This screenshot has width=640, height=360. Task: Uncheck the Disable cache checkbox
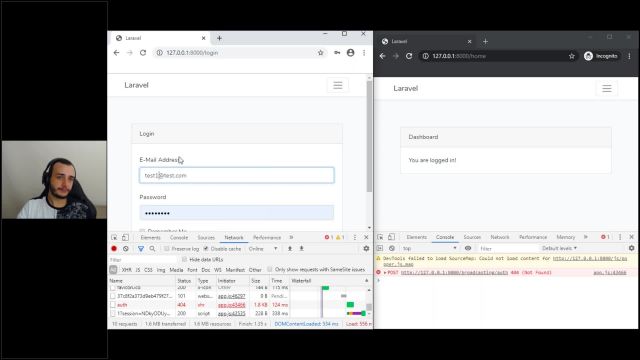[206, 249]
